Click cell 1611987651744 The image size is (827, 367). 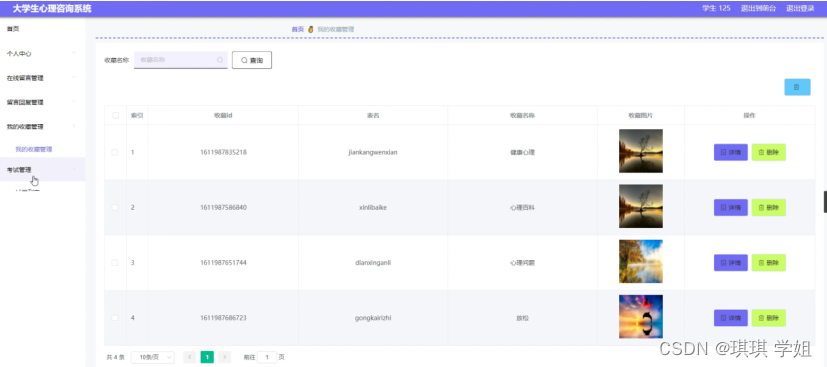pos(223,263)
